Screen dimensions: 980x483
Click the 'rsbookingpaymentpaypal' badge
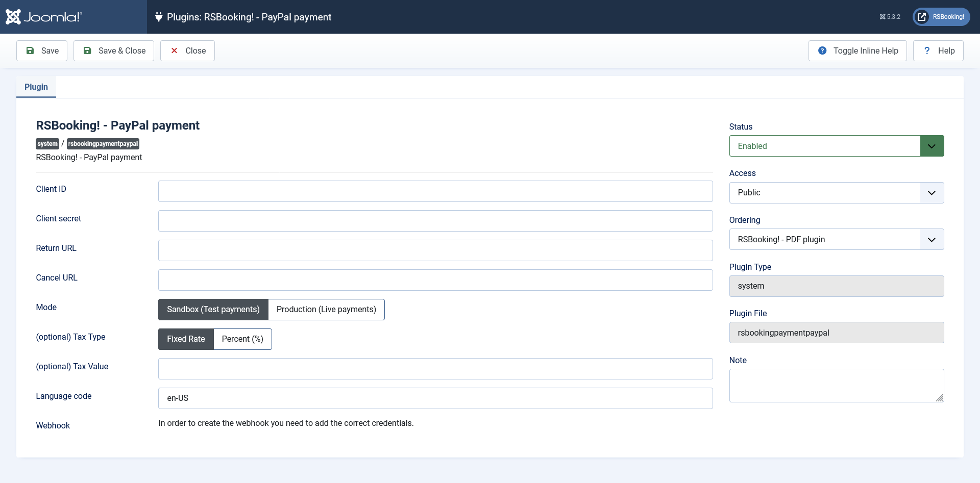(x=103, y=144)
